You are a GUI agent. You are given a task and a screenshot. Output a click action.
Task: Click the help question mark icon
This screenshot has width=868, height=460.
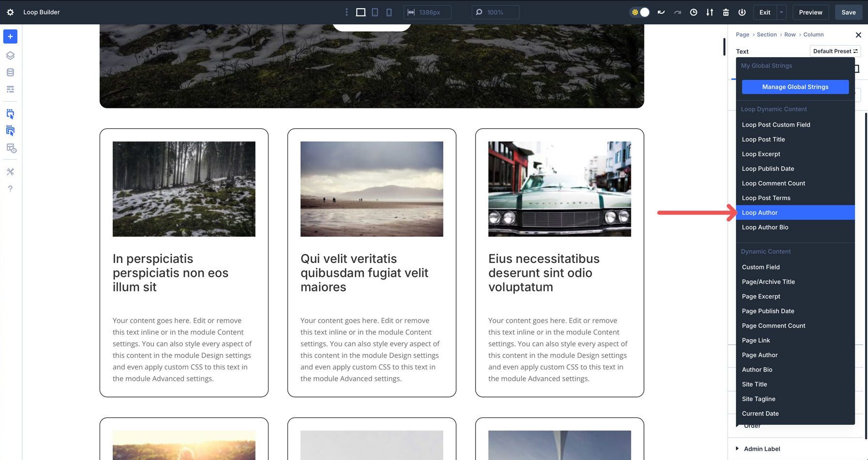(x=10, y=188)
